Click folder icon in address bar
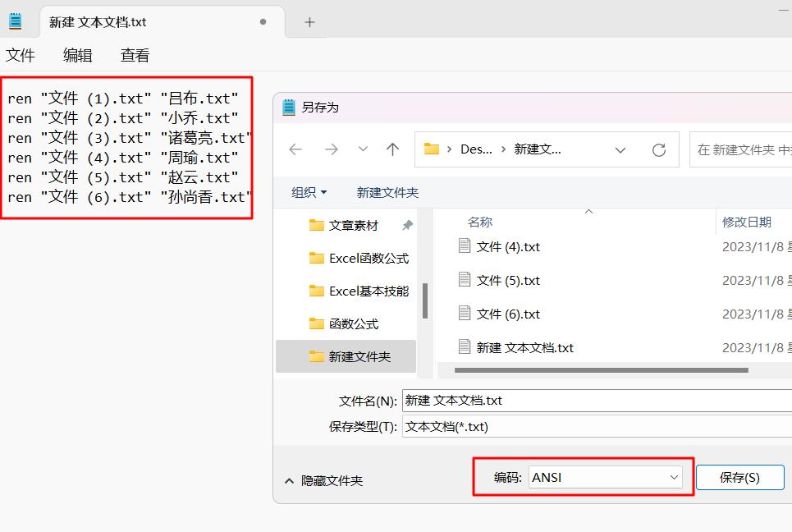792x532 pixels. (x=432, y=149)
